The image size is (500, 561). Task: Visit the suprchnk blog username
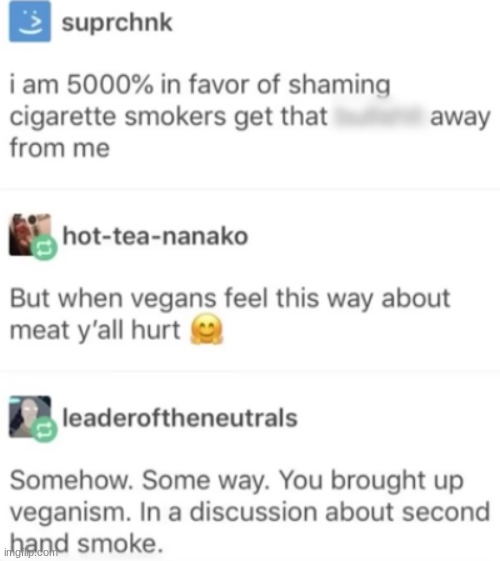click(117, 23)
